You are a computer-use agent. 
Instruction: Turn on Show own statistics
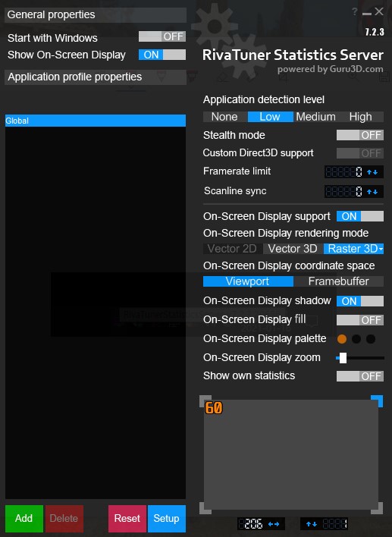pyautogui.click(x=360, y=376)
